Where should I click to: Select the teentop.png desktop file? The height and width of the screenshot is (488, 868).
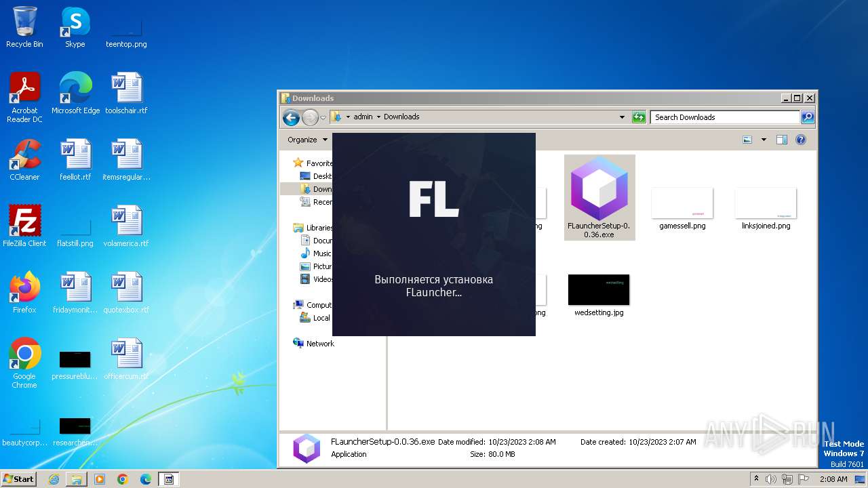point(126,27)
